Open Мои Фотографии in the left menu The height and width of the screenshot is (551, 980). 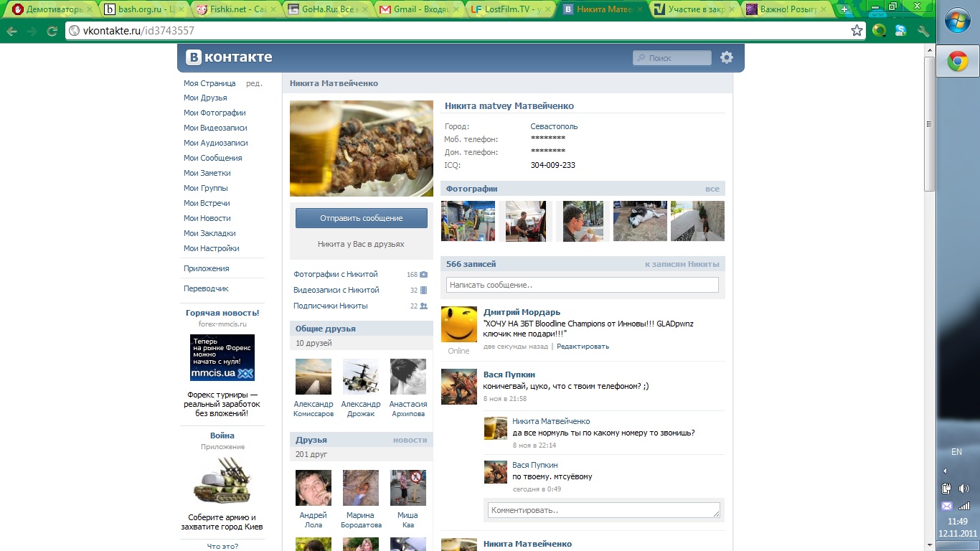click(215, 113)
